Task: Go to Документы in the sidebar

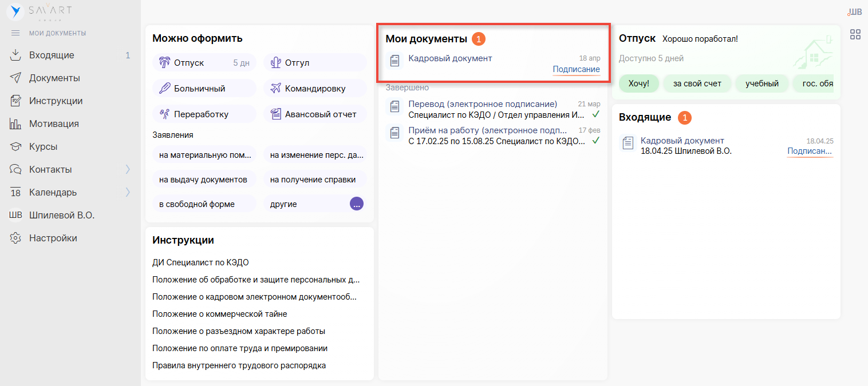Action: (x=54, y=78)
